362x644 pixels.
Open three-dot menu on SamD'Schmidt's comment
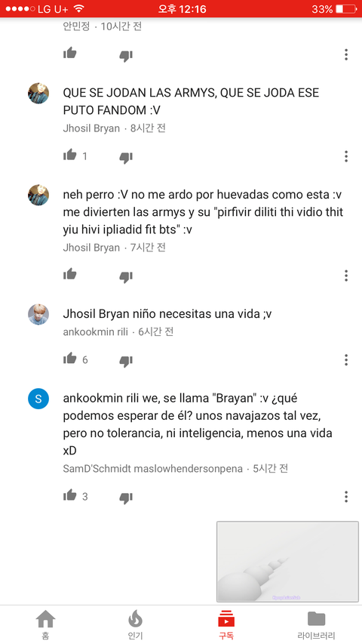pyautogui.click(x=346, y=497)
